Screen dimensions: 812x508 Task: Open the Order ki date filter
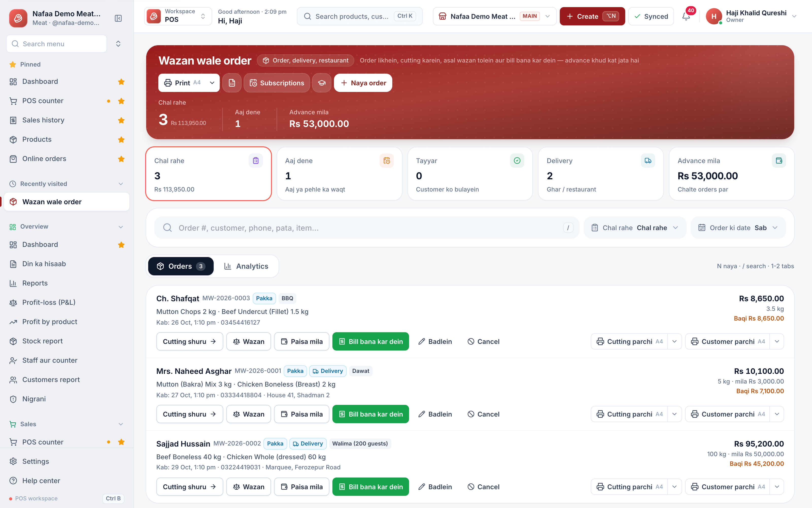[x=738, y=228]
